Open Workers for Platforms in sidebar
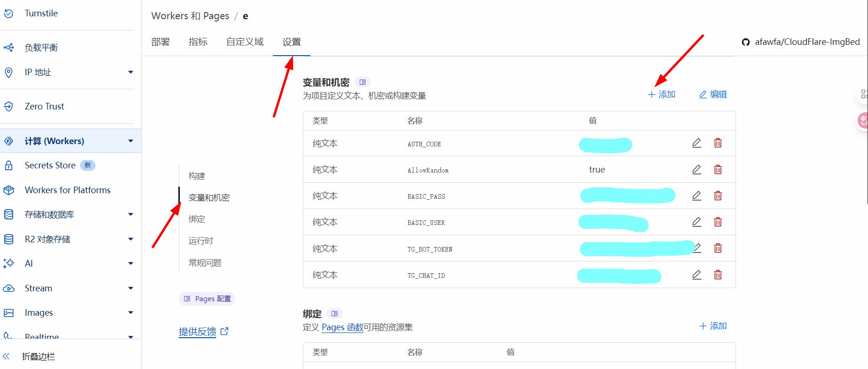This screenshot has height=369, width=868. [x=68, y=190]
